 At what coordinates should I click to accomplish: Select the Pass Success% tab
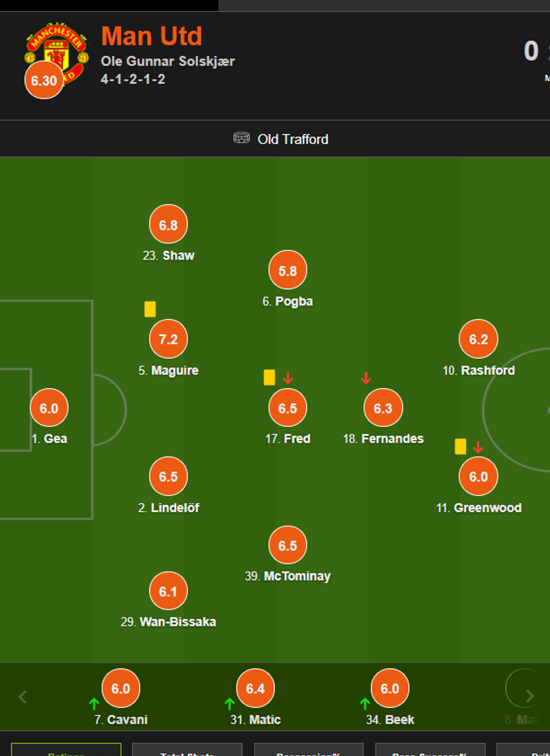tap(430, 751)
